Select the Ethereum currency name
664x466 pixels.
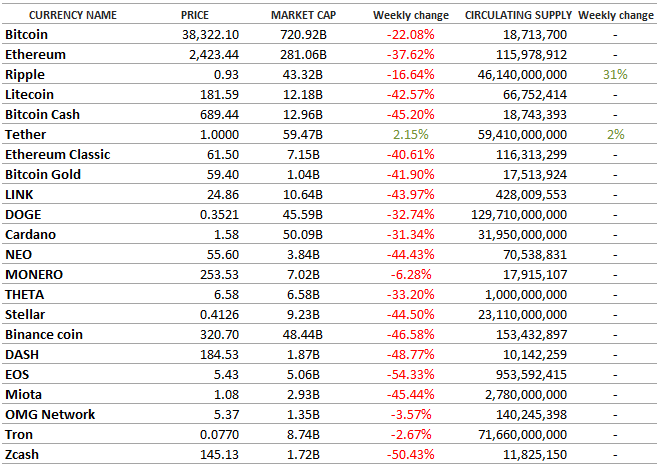(x=36, y=55)
